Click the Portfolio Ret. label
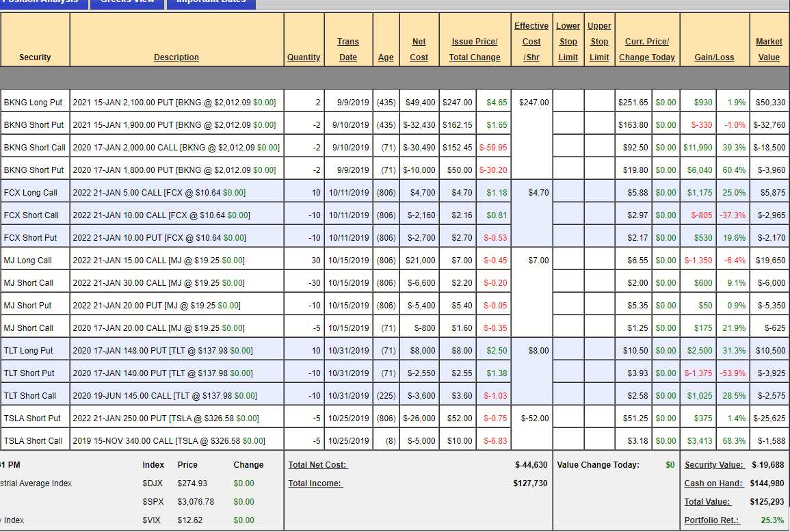790x532 pixels. (x=712, y=520)
